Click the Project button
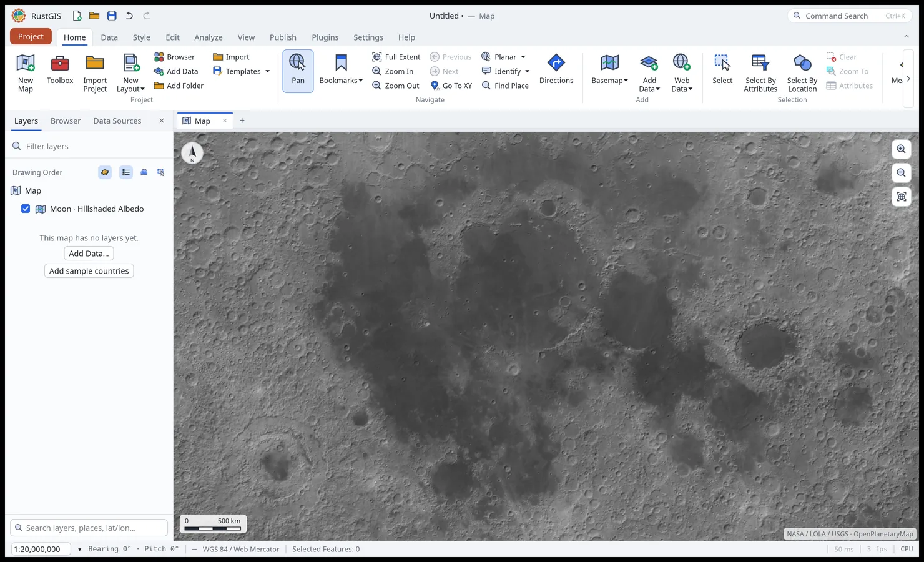Screen dimensions: 924x562 (x=31, y=36)
